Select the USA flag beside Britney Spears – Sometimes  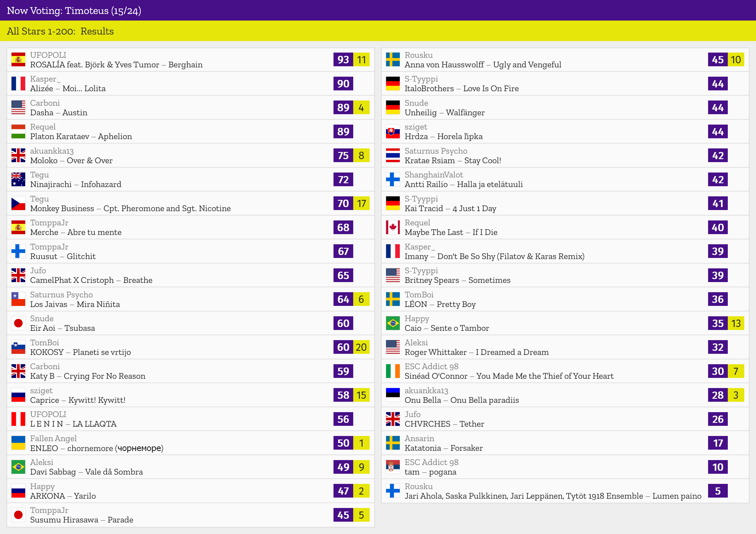393,275
